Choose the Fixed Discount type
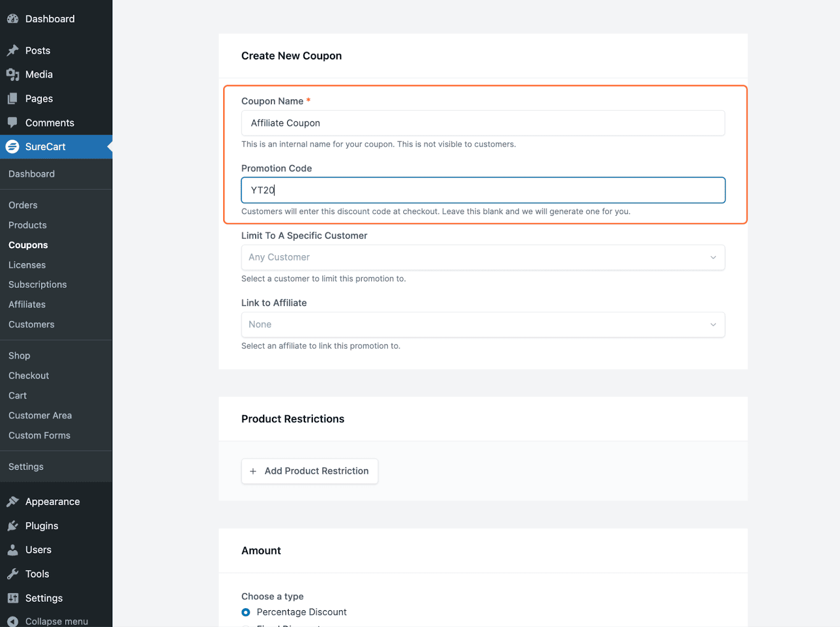 [245, 625]
